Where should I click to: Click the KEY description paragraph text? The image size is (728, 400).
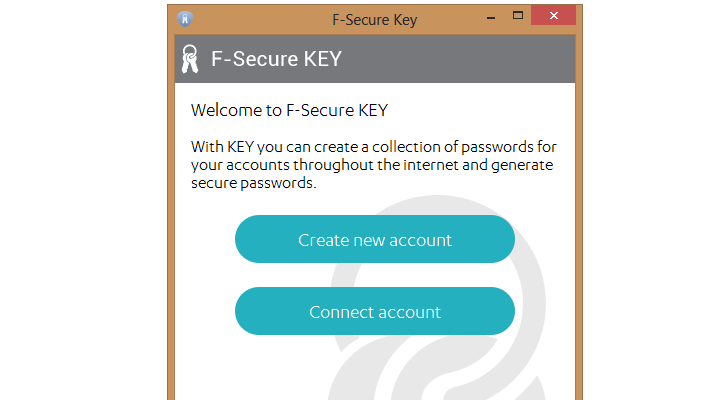(x=373, y=165)
